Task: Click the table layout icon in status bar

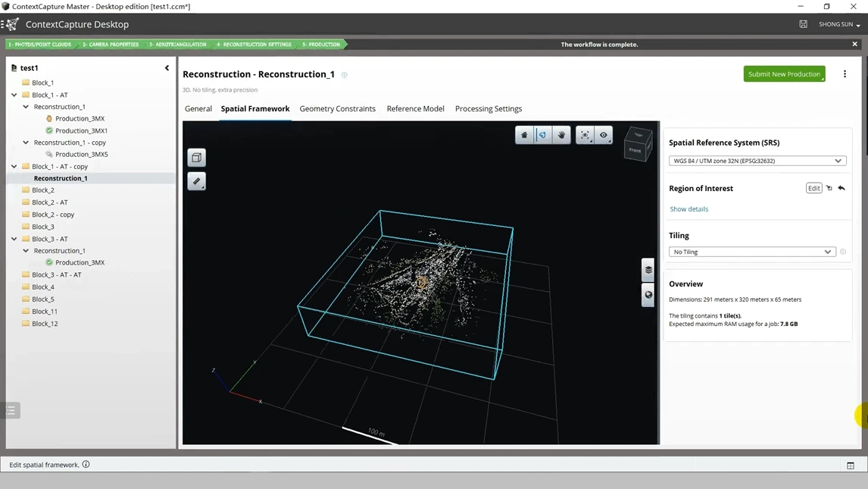Action: coord(851,465)
